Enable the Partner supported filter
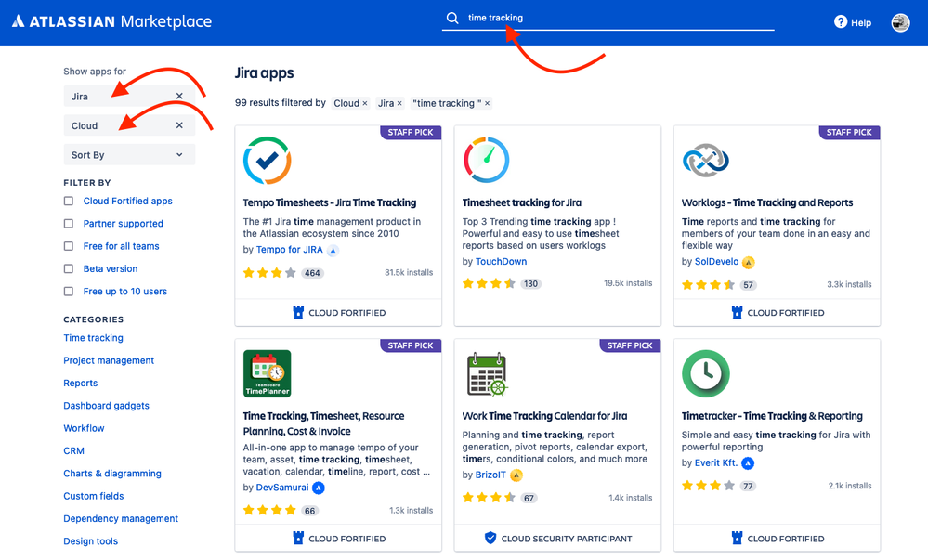Screen dimensions: 928x560 69,224
